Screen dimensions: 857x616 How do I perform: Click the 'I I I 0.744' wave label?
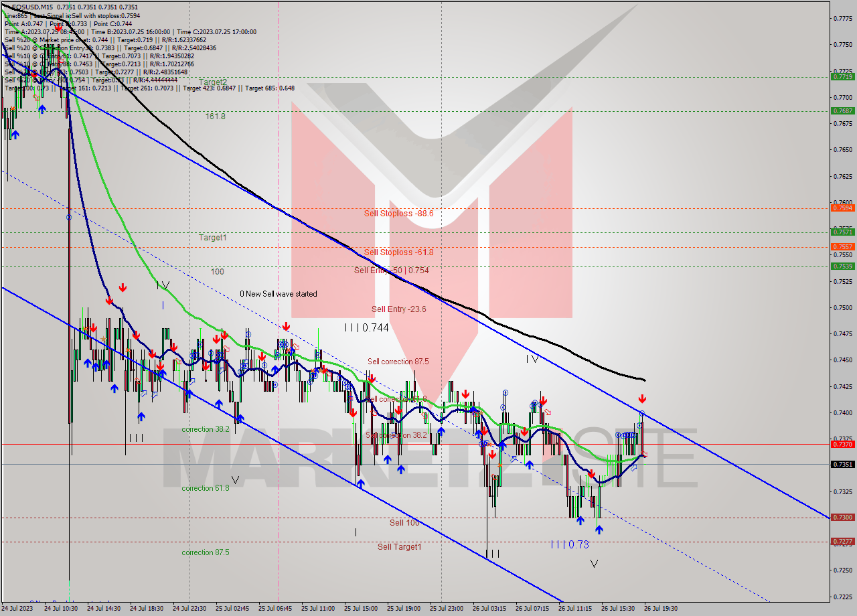366,328
